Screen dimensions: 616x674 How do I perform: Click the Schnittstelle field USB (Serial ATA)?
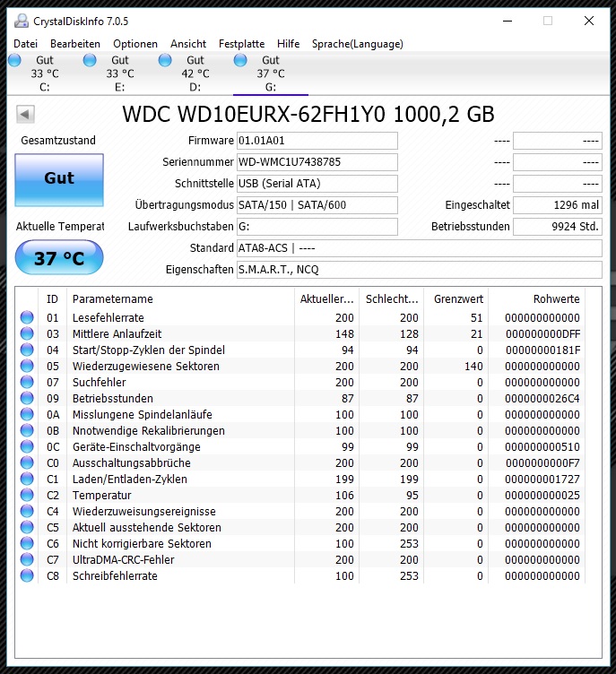click(317, 184)
